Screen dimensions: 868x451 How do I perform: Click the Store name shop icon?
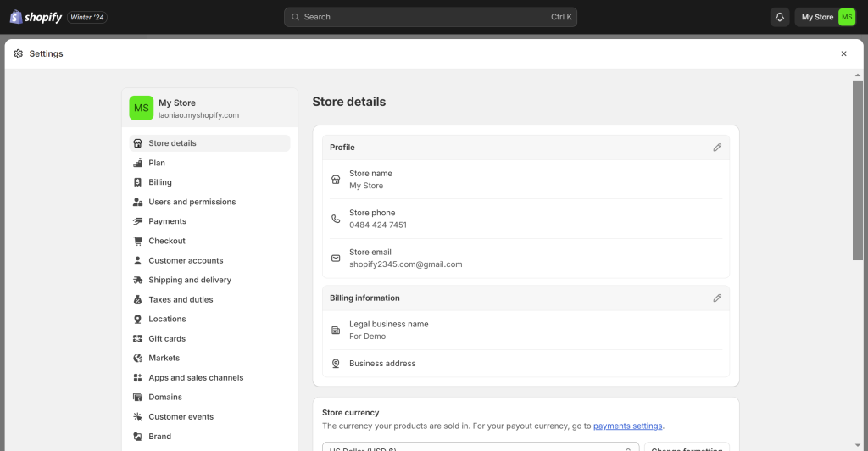tap(336, 179)
